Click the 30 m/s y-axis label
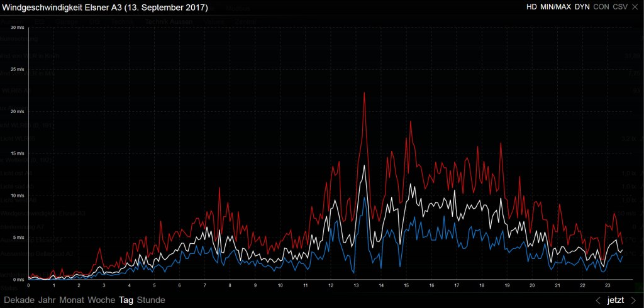 pos(18,28)
